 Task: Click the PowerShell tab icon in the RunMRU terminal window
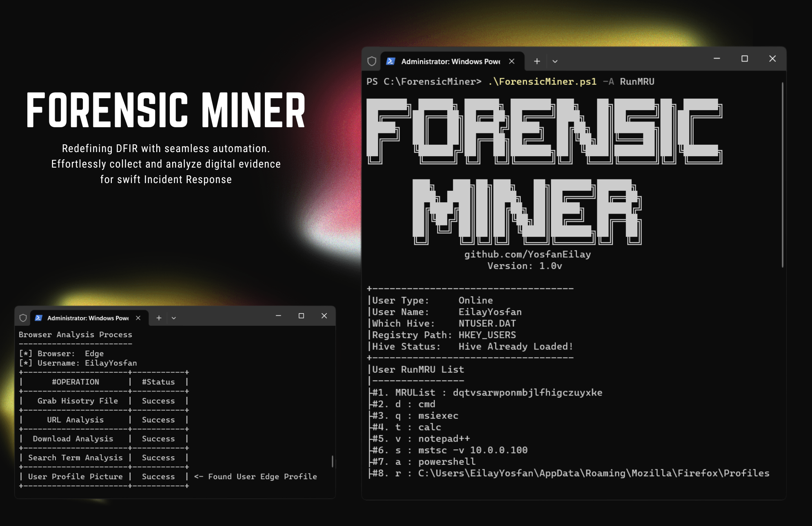click(x=390, y=61)
